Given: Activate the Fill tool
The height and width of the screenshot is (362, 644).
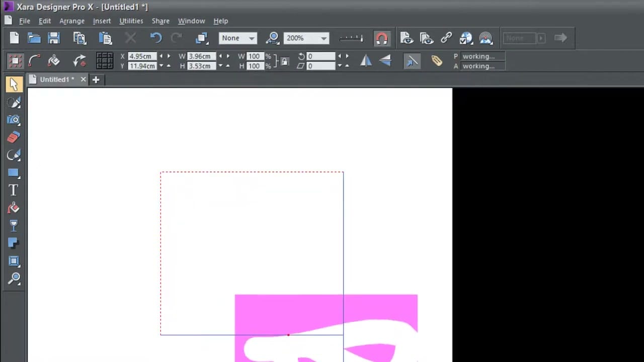Looking at the screenshot, I should [14, 208].
